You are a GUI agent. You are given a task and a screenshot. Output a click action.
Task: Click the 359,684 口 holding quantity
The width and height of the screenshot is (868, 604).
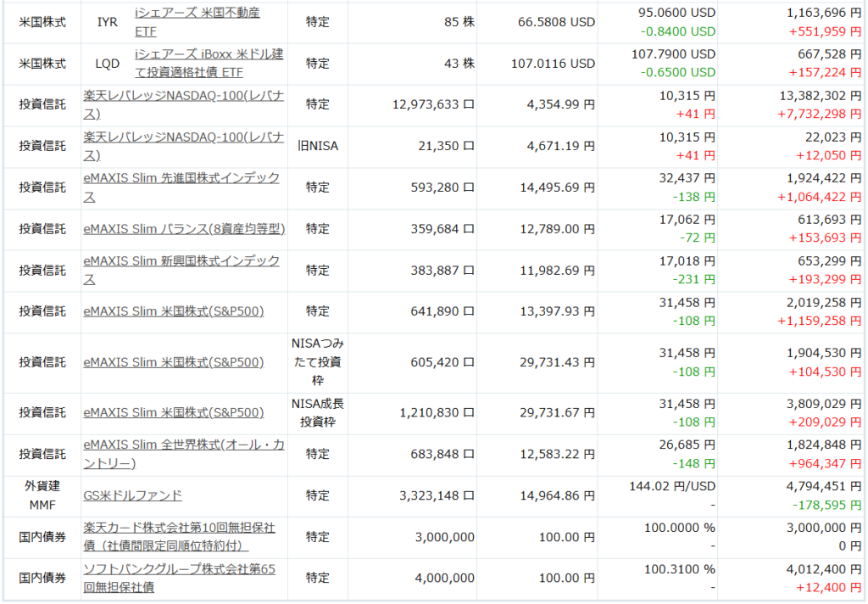pyautogui.click(x=442, y=229)
